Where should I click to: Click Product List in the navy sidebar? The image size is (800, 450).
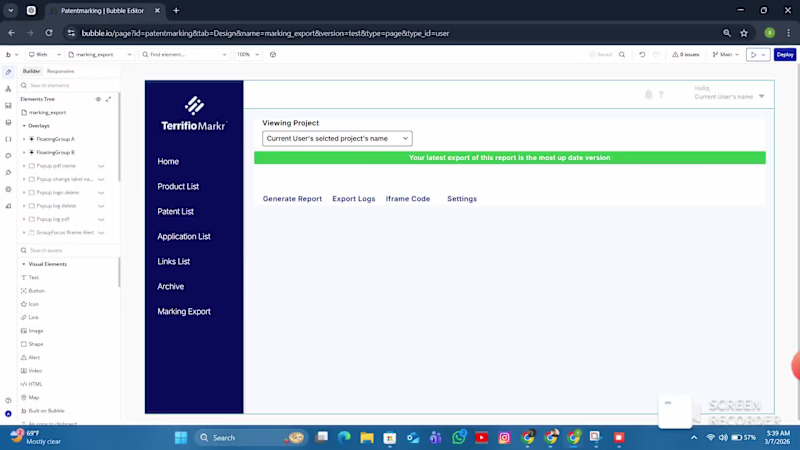coord(178,186)
